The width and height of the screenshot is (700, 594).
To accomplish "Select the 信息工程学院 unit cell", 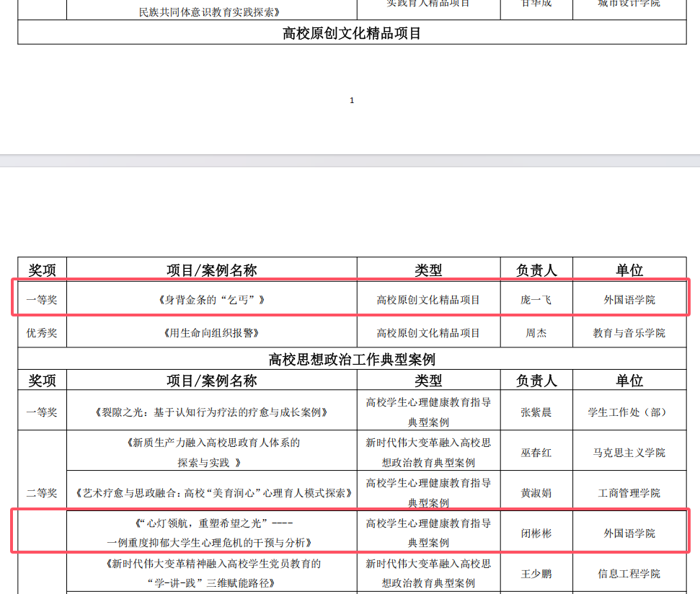I will coord(629,574).
